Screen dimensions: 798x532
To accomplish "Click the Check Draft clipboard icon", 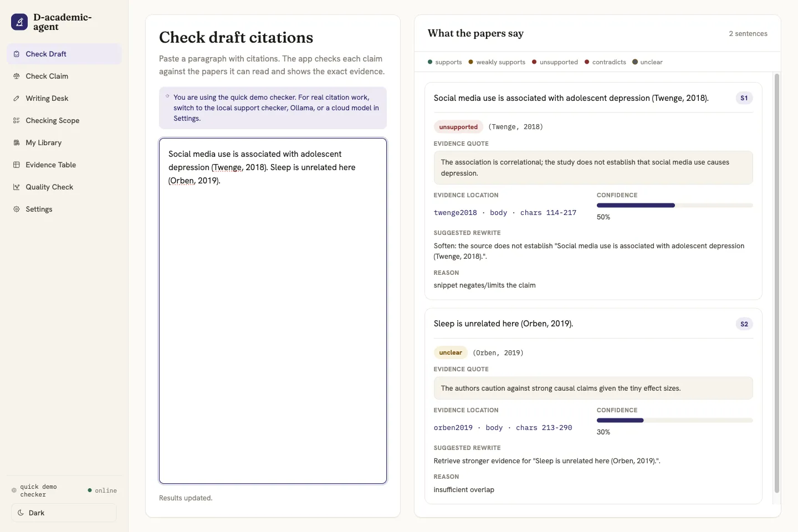I will pos(17,54).
